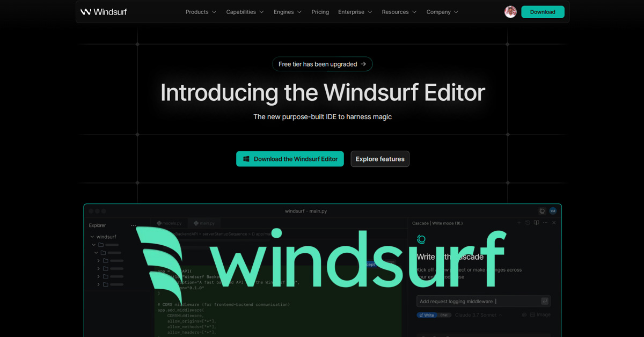Click the 'allow_origins=["*"],' code line
This screenshot has height=337, width=644.
coord(192,321)
